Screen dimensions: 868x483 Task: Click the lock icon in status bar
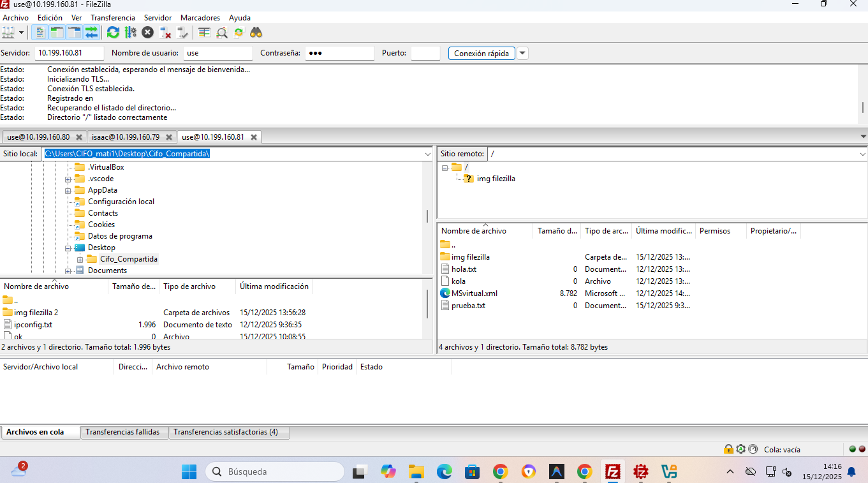[728, 449]
